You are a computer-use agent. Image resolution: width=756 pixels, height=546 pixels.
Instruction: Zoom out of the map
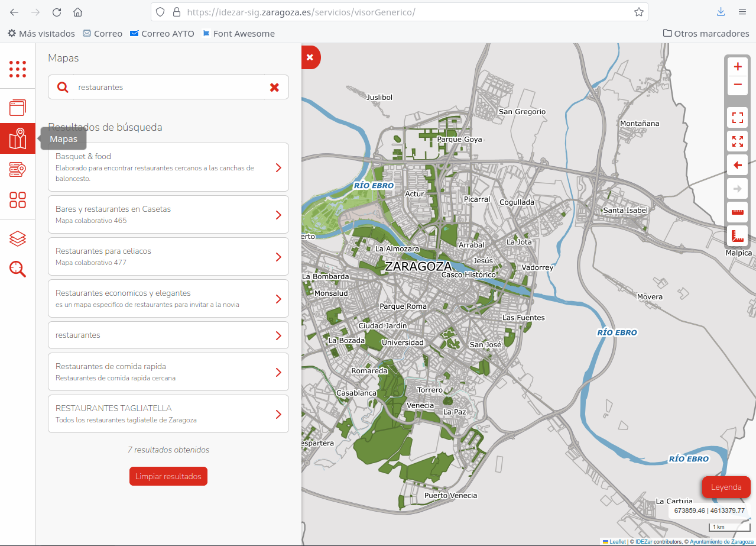(x=737, y=85)
